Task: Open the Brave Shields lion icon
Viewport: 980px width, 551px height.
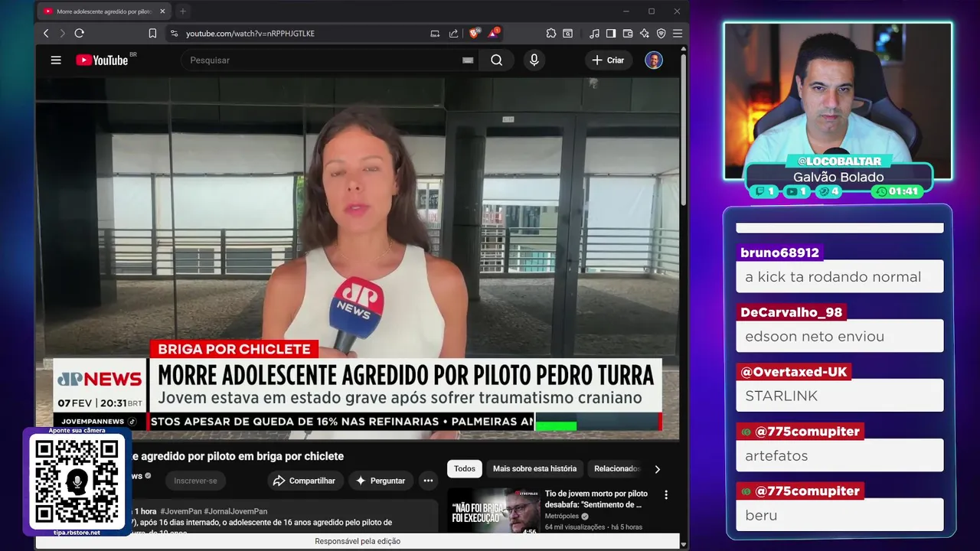Action: 474,33
